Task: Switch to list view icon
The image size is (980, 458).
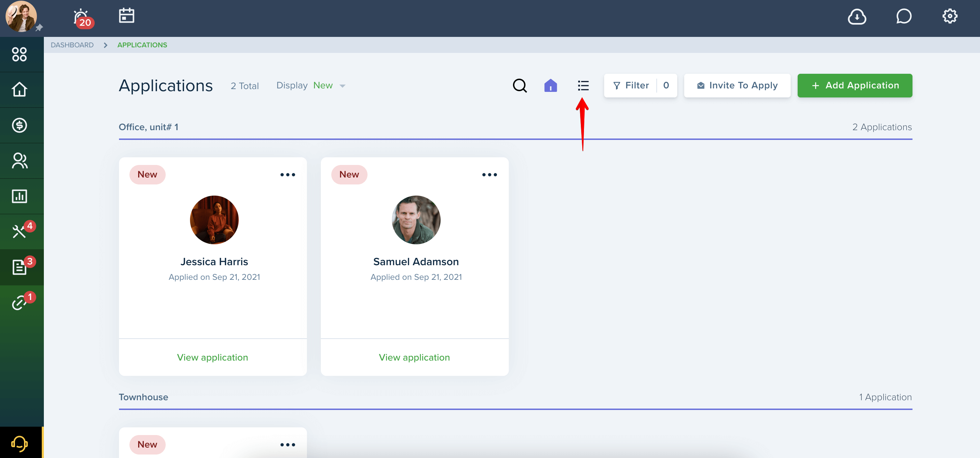Action: click(x=583, y=86)
